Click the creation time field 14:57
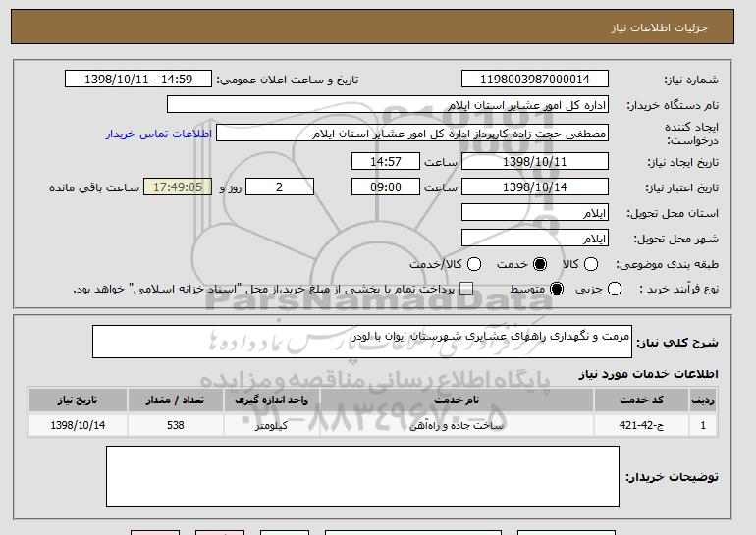Viewport: 756px width, 535px height. click(386, 161)
